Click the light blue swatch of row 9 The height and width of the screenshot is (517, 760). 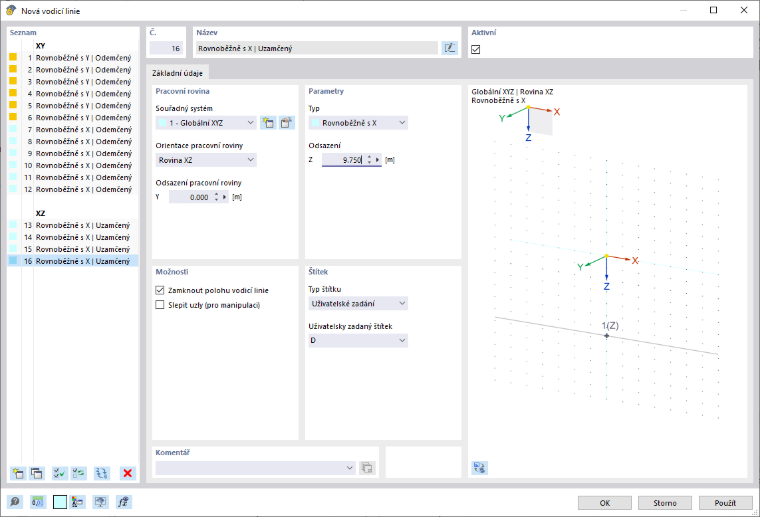[x=13, y=153]
